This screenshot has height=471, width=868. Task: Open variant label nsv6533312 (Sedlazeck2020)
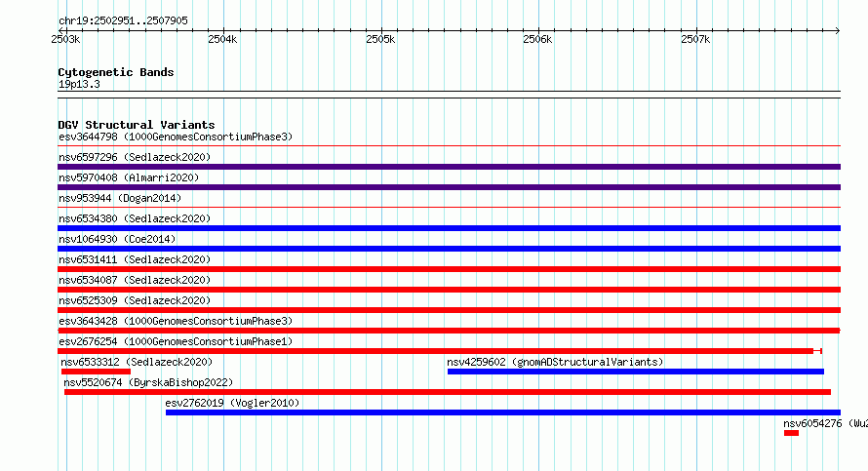coord(137,362)
